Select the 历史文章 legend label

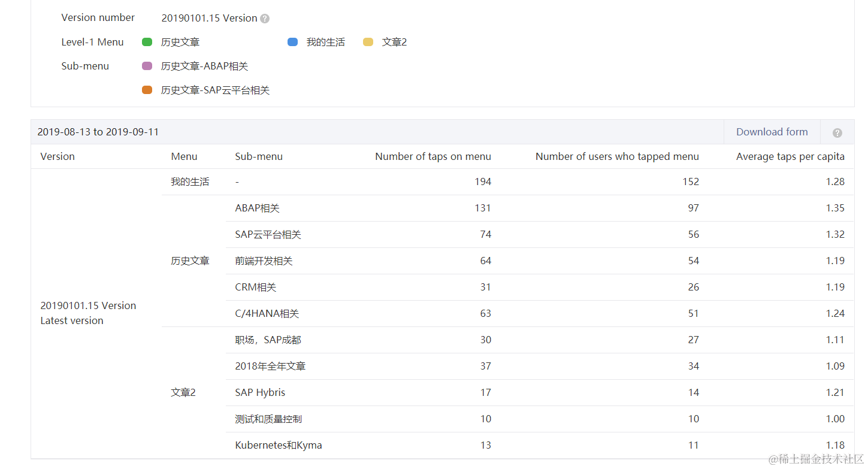tap(180, 42)
